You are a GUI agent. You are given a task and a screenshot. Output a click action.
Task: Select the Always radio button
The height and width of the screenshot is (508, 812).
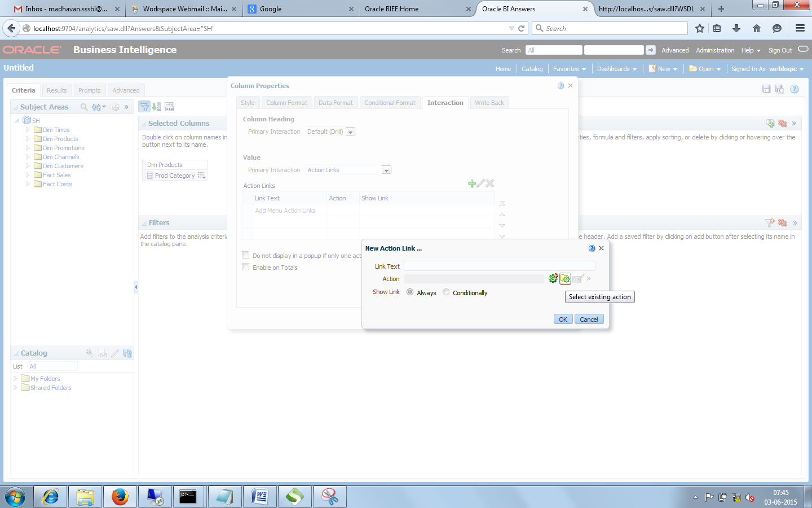[x=410, y=292]
